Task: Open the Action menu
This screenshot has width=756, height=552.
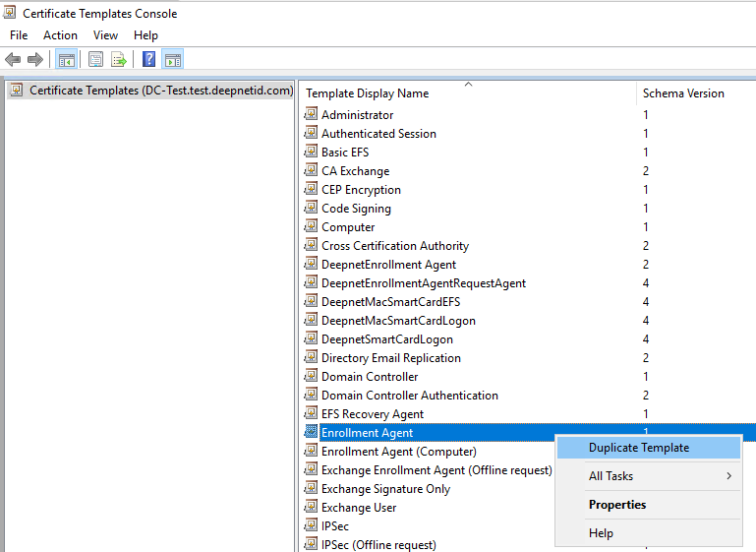Action: 60,35
